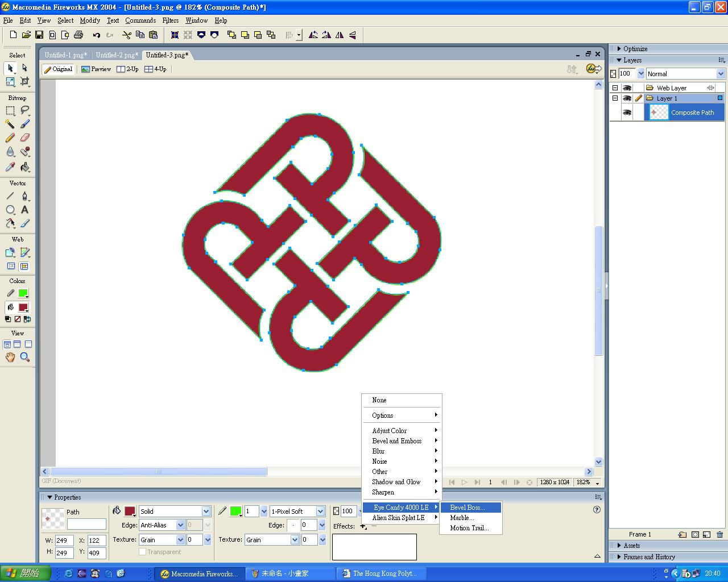Select the Crop tool
Viewport: 728px width, 582px height.
pos(24,82)
